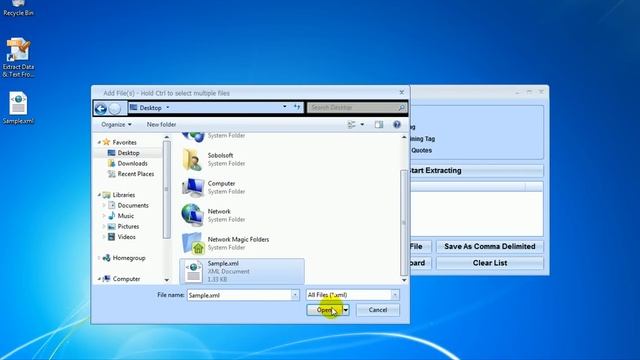Click the change view icon
This screenshot has width=640, height=360.
click(351, 124)
